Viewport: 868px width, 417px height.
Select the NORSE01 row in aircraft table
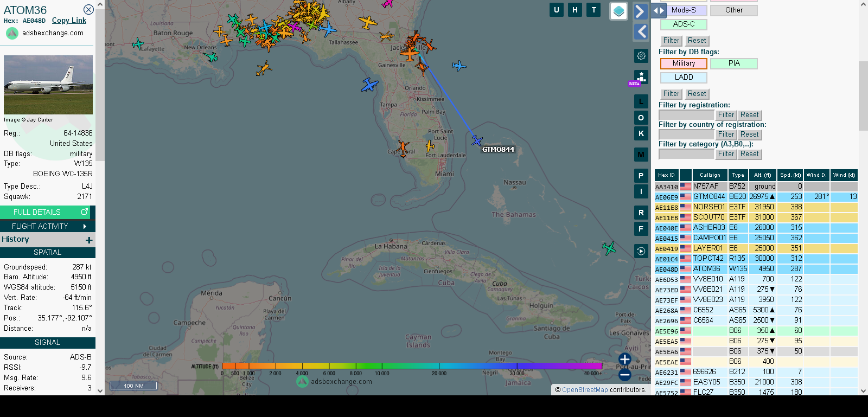tap(756, 207)
